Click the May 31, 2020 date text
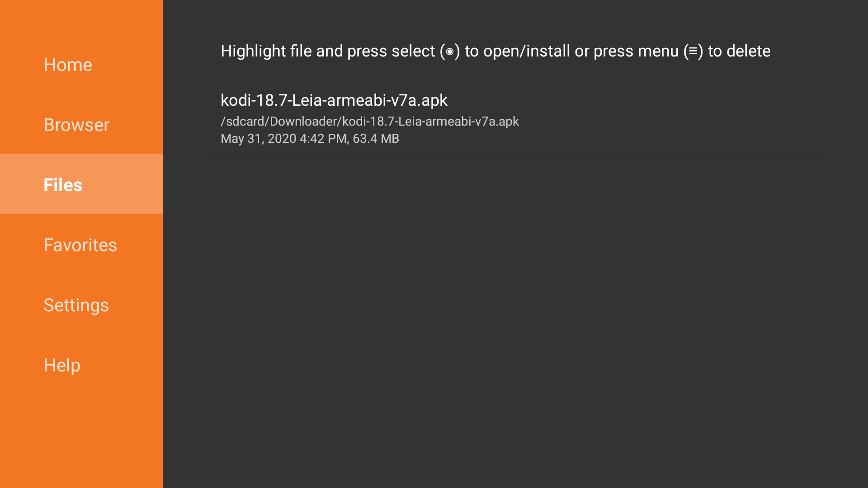 (258, 138)
